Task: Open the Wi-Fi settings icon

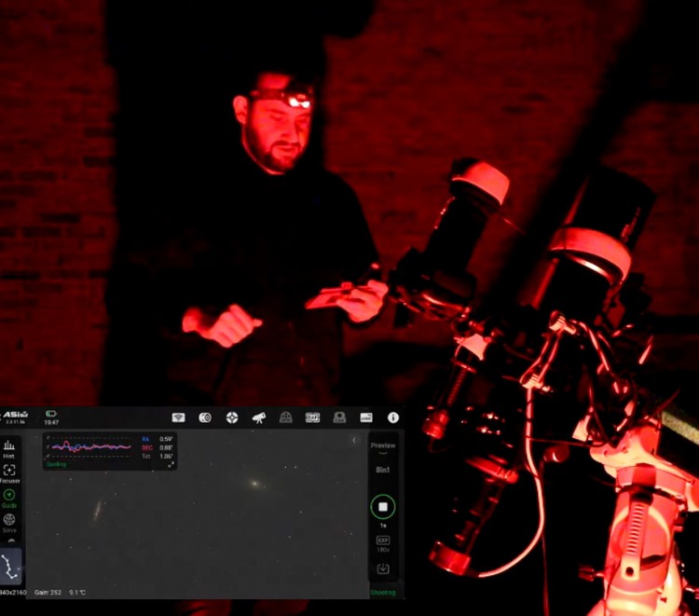Action: (179, 418)
